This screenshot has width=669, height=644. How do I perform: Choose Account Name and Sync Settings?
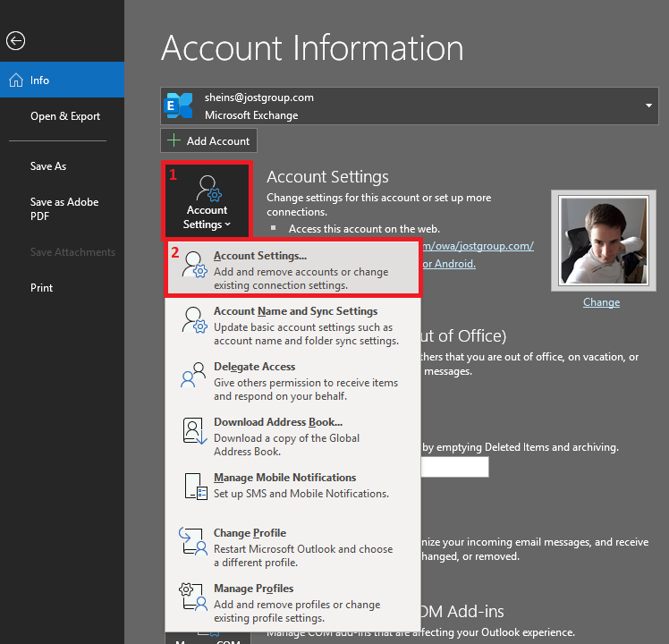(293, 326)
